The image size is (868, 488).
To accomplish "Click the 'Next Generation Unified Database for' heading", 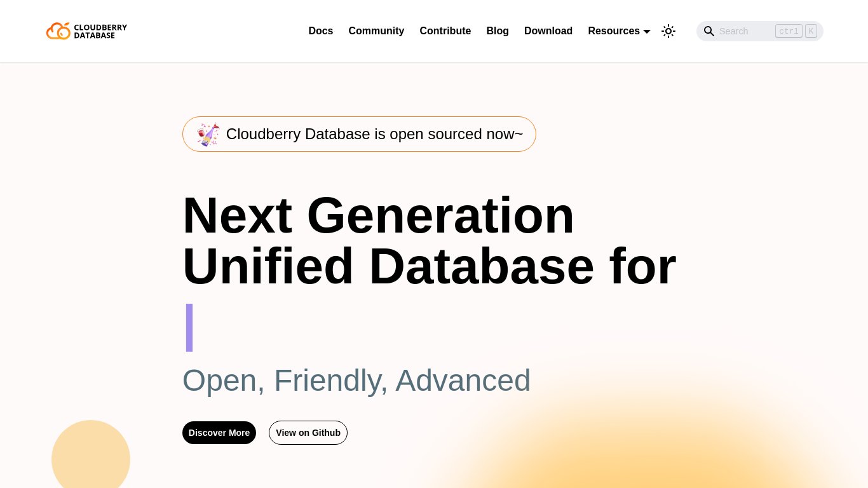I will point(430,241).
